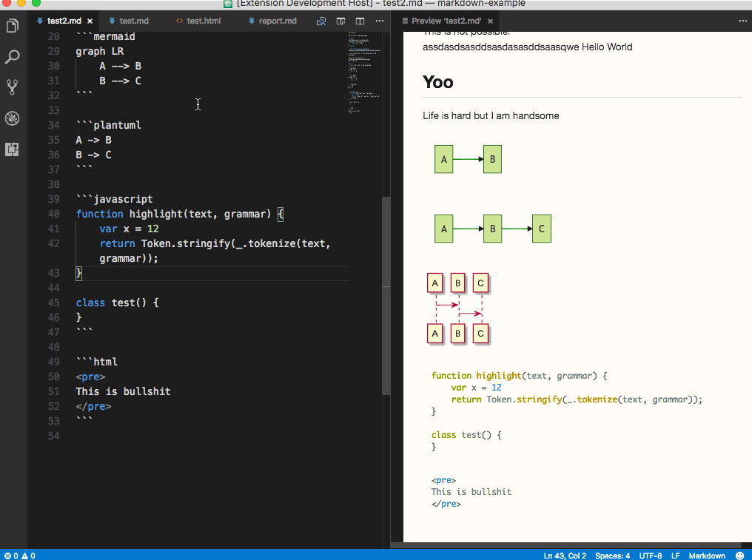
Task: Open the Source Control view
Action: tap(13, 87)
